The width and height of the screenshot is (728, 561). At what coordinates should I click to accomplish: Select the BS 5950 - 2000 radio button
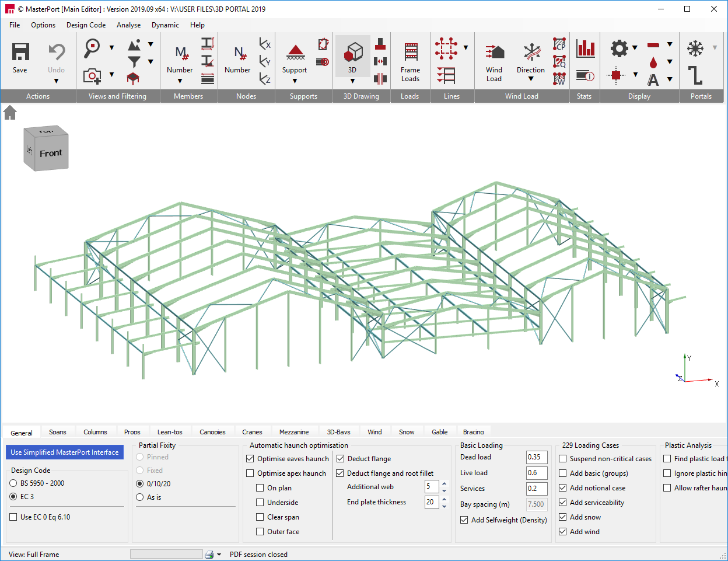point(13,483)
